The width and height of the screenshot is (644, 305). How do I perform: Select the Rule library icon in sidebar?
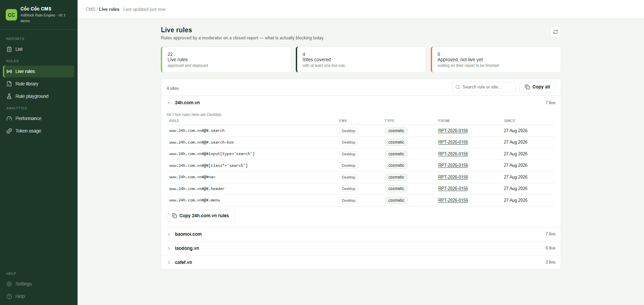pyautogui.click(x=9, y=84)
